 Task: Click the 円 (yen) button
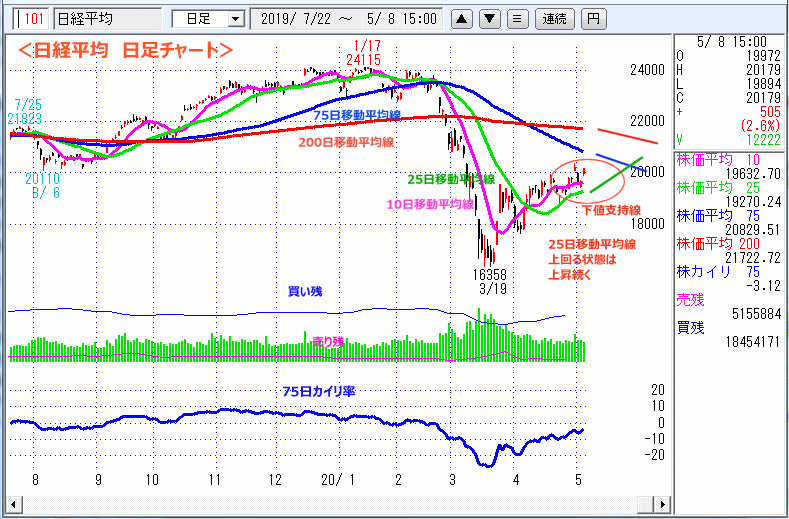coord(594,19)
